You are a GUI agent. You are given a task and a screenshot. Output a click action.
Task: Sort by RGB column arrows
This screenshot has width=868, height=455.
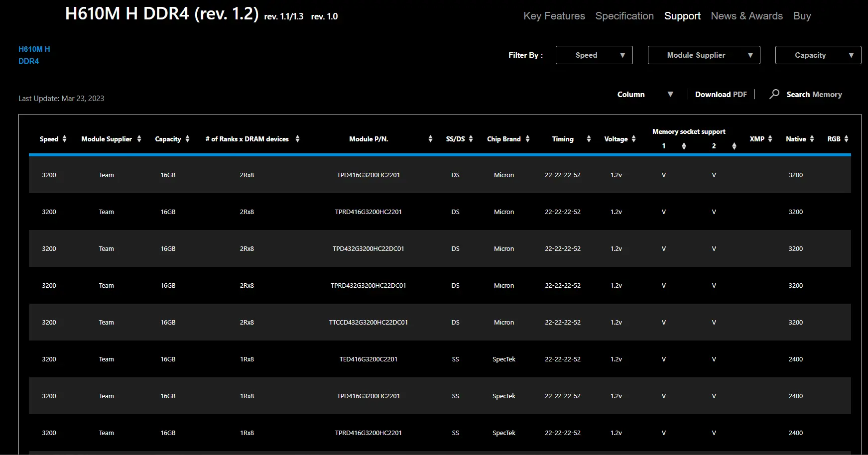click(846, 139)
